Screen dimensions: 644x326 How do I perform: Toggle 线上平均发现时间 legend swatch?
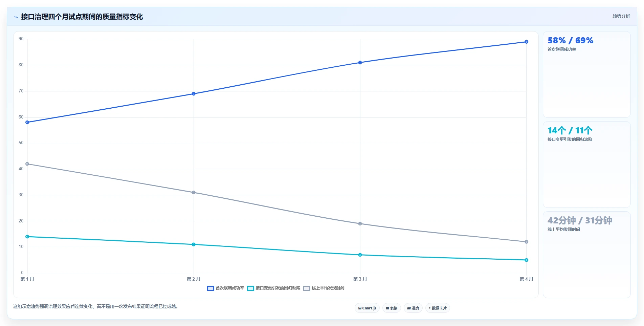tap(307, 288)
